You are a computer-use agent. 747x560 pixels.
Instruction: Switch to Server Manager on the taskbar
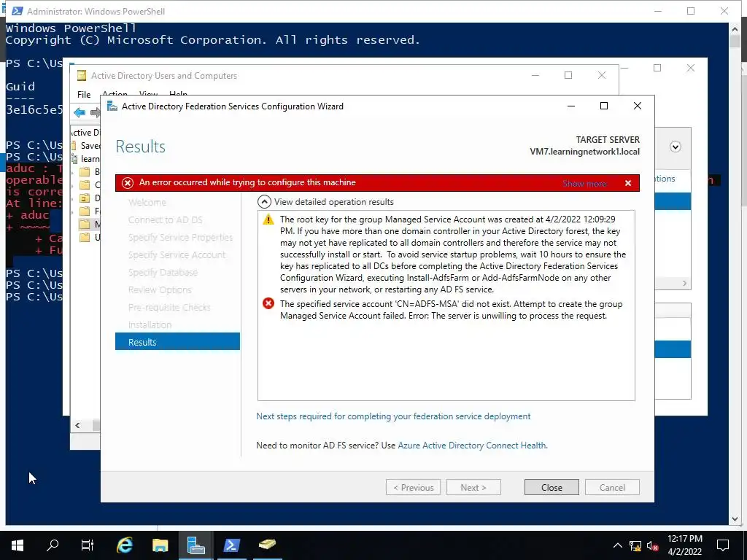click(x=196, y=545)
